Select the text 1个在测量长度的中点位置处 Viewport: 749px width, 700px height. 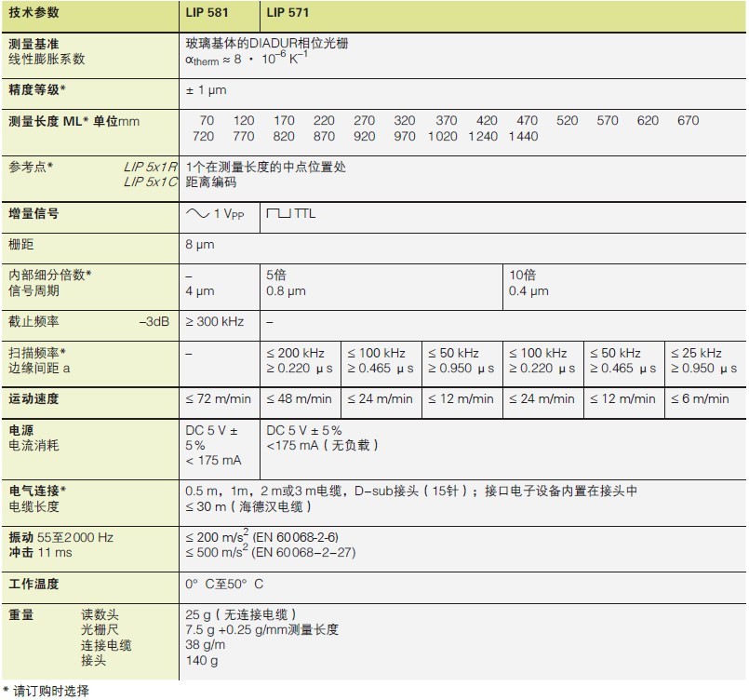pyautogui.click(x=265, y=168)
